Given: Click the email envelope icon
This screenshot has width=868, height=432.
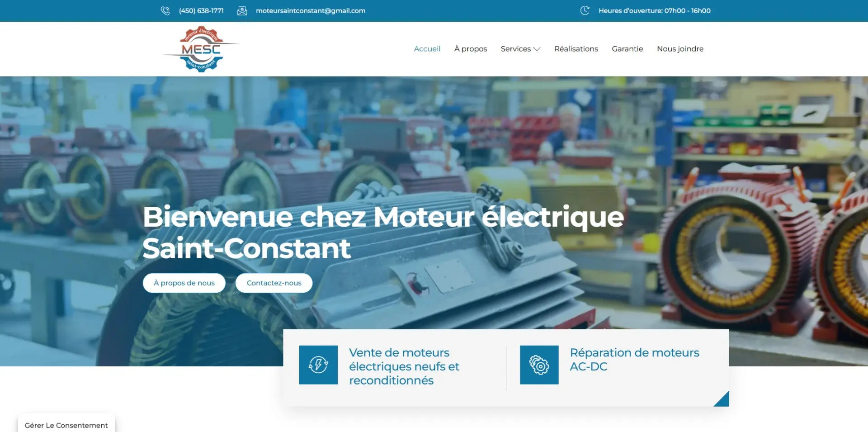Looking at the screenshot, I should [x=242, y=10].
